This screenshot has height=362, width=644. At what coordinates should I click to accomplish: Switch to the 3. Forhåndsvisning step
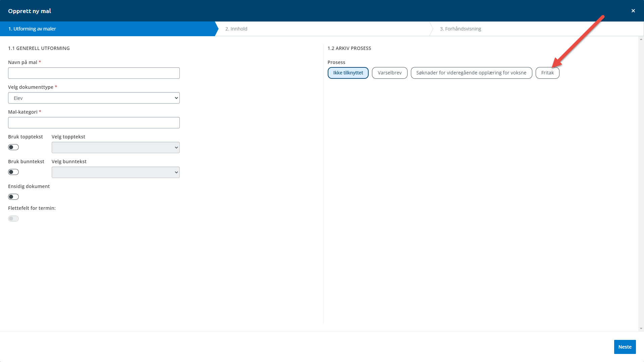(460, 29)
